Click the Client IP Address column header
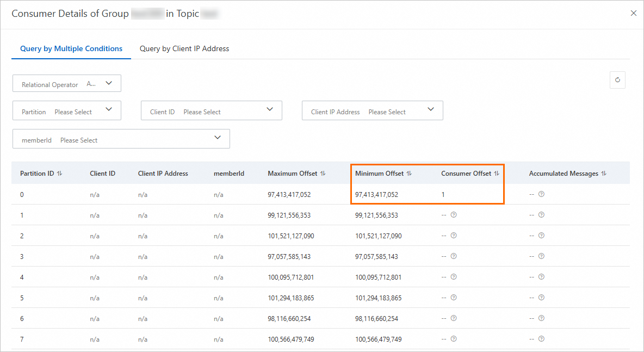 point(163,174)
